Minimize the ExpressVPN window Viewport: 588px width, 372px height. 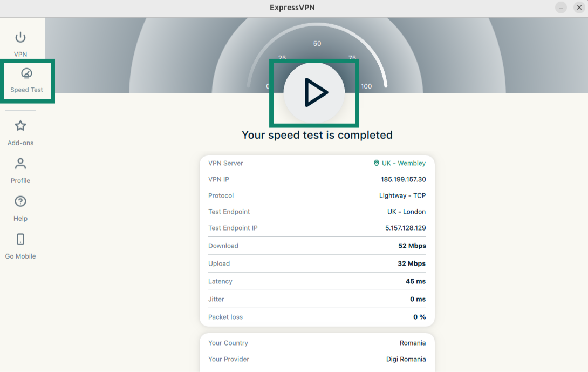click(562, 8)
